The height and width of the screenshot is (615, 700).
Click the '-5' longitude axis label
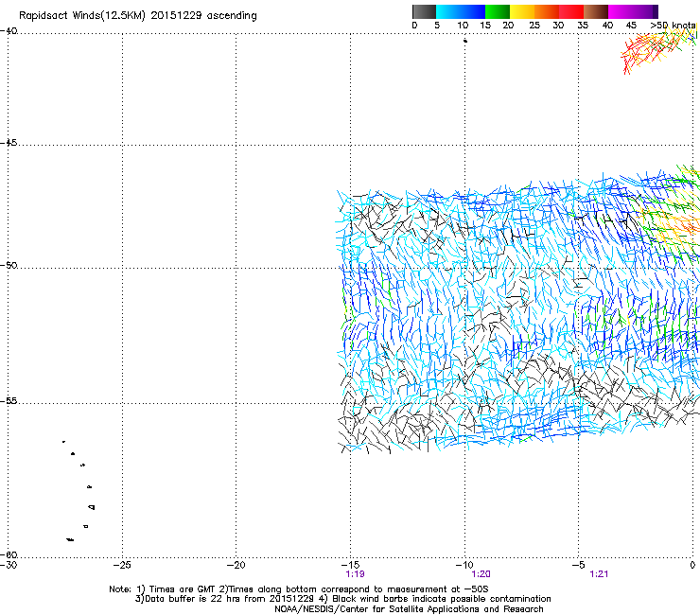click(578, 565)
